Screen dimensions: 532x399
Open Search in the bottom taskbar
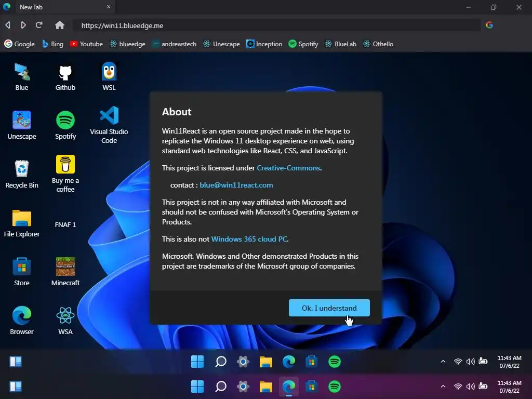220,387
